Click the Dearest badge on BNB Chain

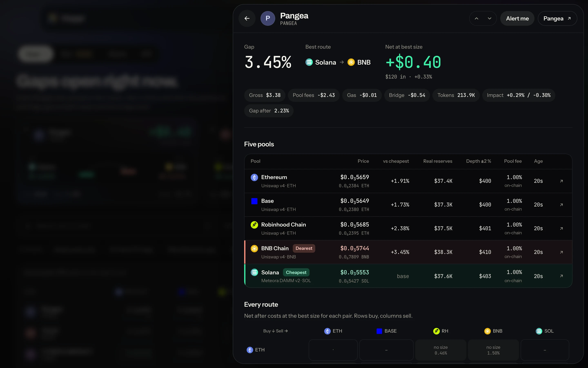pyautogui.click(x=304, y=248)
